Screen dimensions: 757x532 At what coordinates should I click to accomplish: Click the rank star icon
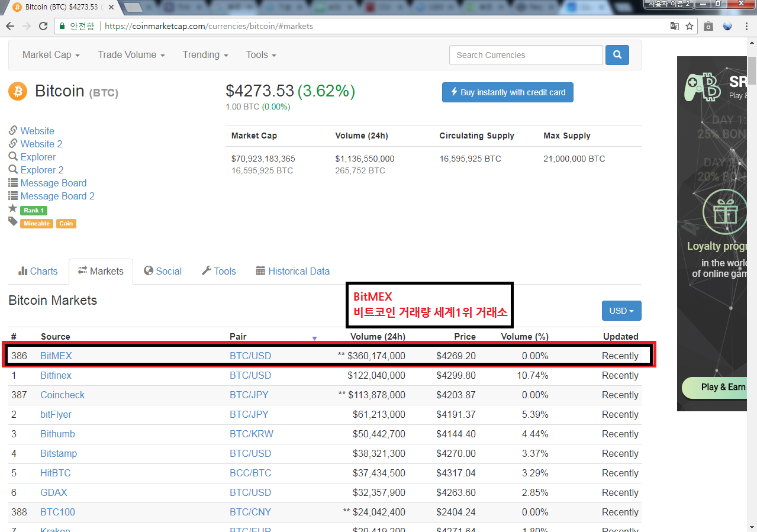(x=12, y=209)
